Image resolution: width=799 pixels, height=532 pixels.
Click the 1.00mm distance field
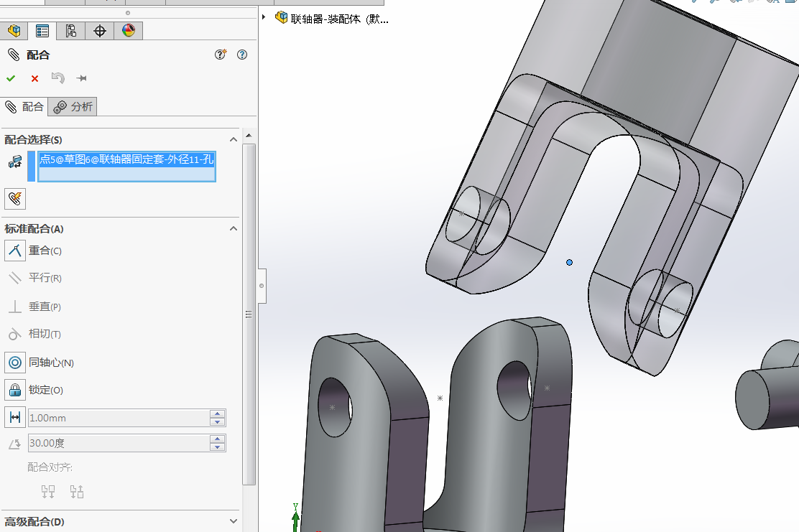point(119,418)
